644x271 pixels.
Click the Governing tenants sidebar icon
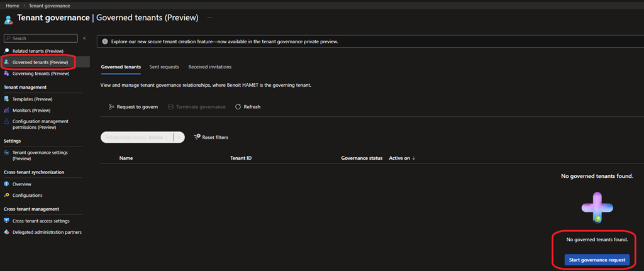pos(7,74)
